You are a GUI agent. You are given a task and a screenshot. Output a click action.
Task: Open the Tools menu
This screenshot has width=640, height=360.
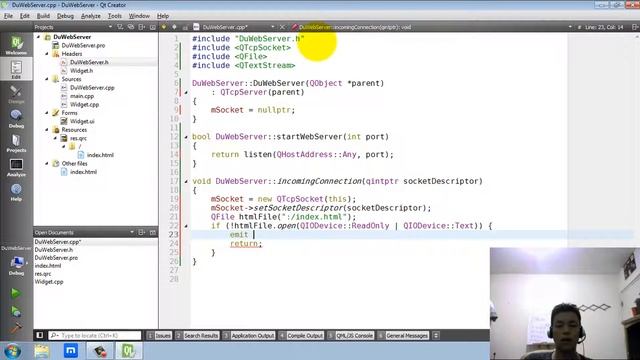click(115, 16)
